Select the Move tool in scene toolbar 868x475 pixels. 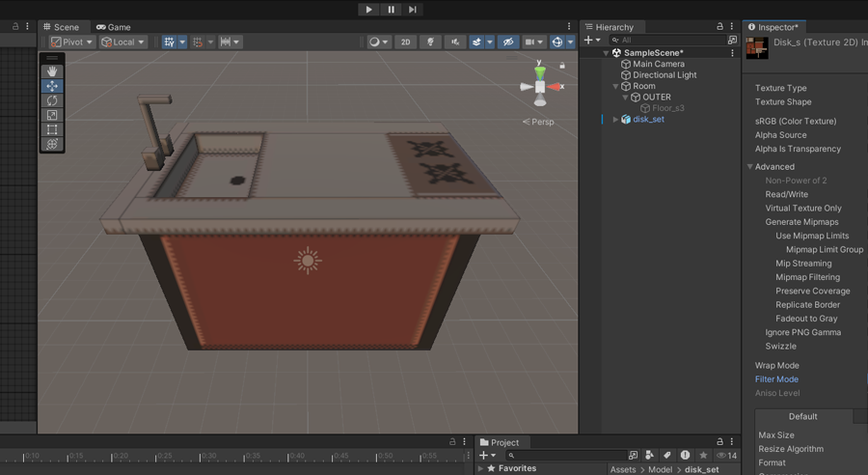[52, 86]
